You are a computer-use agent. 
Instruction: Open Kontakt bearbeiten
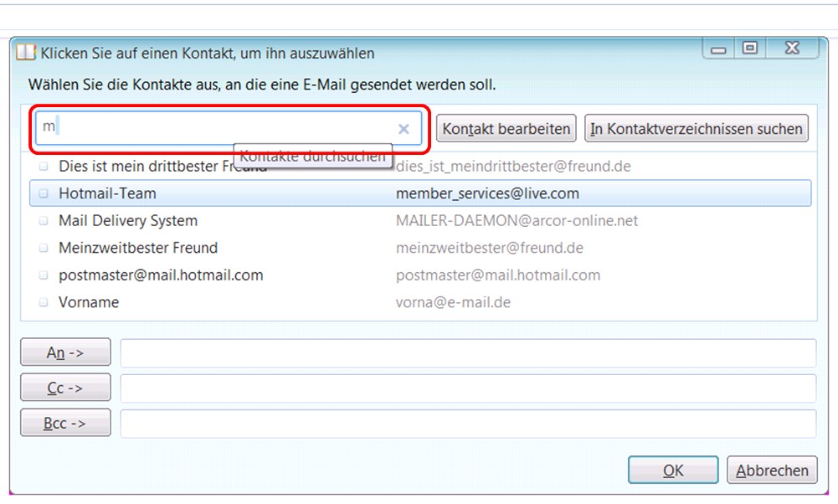click(x=506, y=129)
